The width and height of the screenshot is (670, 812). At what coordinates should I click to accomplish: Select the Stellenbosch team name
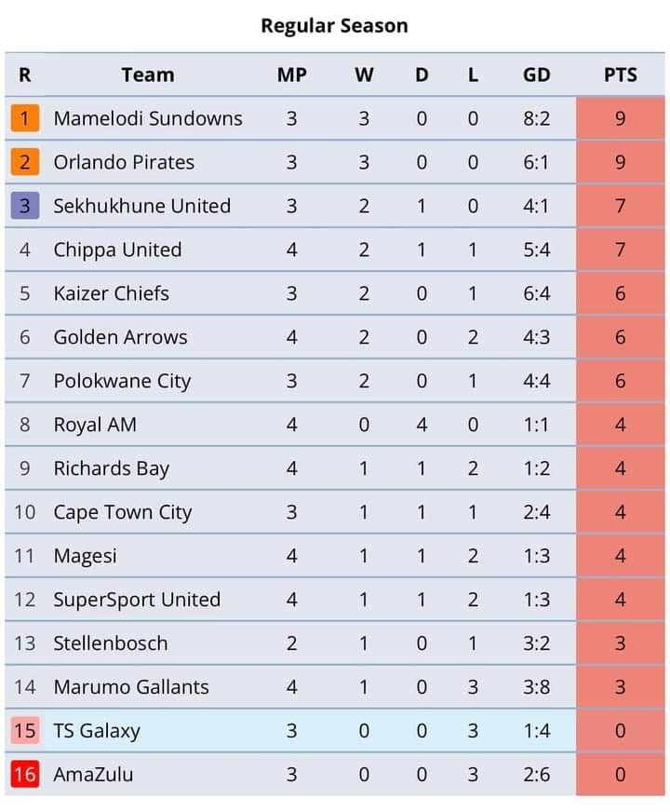pyautogui.click(x=111, y=643)
